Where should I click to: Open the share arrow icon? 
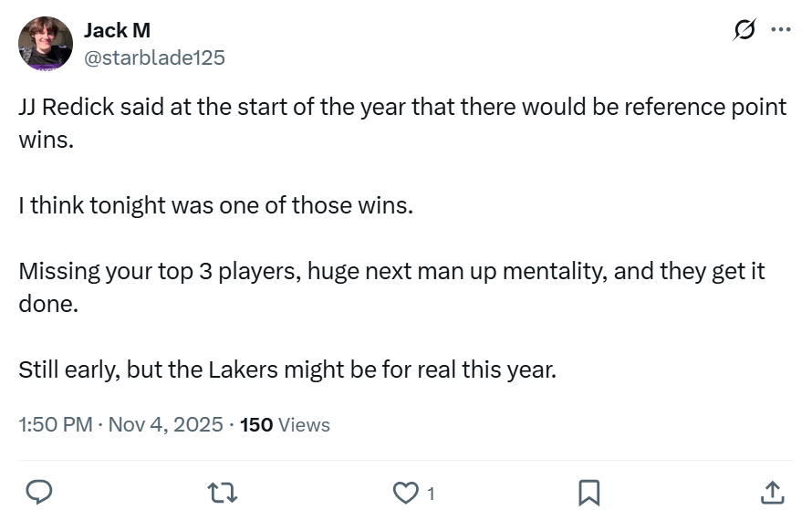(x=771, y=493)
